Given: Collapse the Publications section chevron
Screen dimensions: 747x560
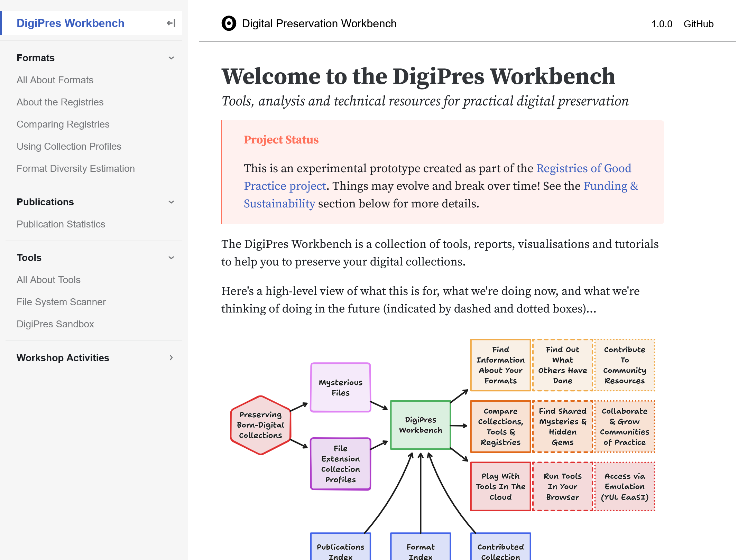Looking at the screenshot, I should (x=171, y=202).
